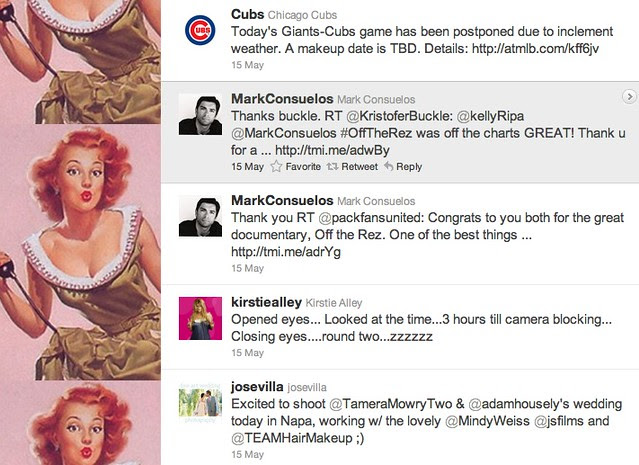The height and width of the screenshot is (465, 639).
Task: Open the kirstiealley profile picture
Action: click(x=200, y=318)
